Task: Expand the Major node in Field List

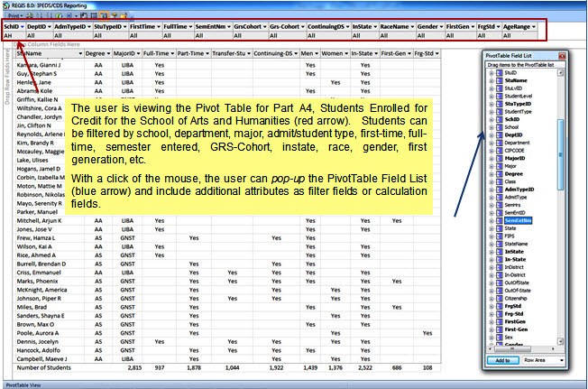Action: click(492, 166)
